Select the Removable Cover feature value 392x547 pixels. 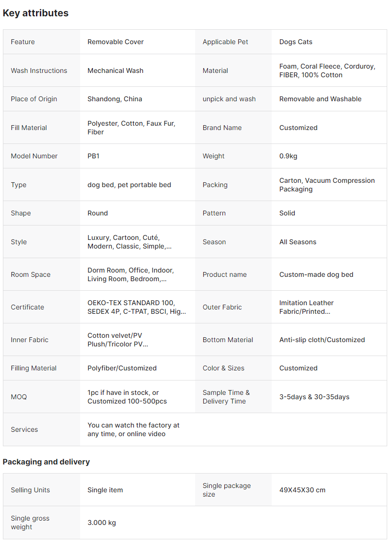click(x=115, y=42)
